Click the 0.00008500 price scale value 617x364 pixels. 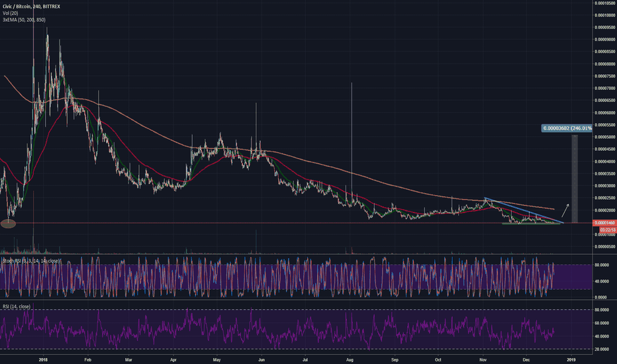click(606, 52)
